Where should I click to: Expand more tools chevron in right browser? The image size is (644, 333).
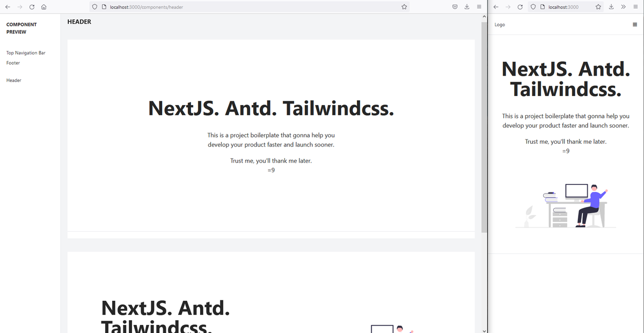623,7
